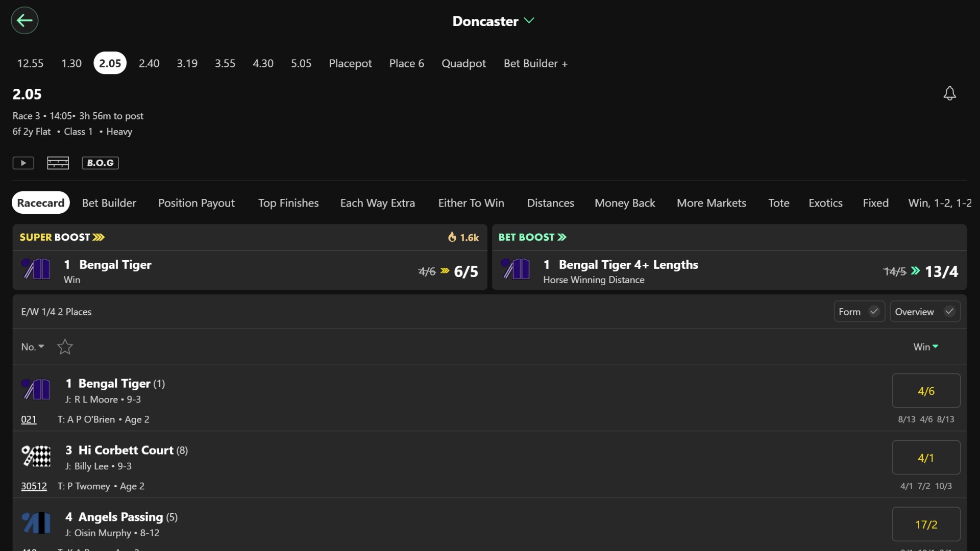Add Angels Passing at 17/2
Screen dimensions: 980x551
926,524
